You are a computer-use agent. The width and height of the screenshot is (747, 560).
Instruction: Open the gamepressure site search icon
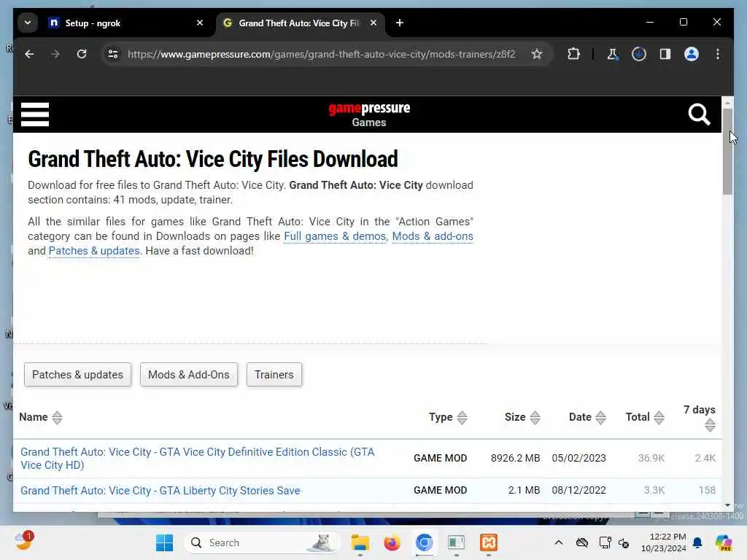click(x=699, y=114)
